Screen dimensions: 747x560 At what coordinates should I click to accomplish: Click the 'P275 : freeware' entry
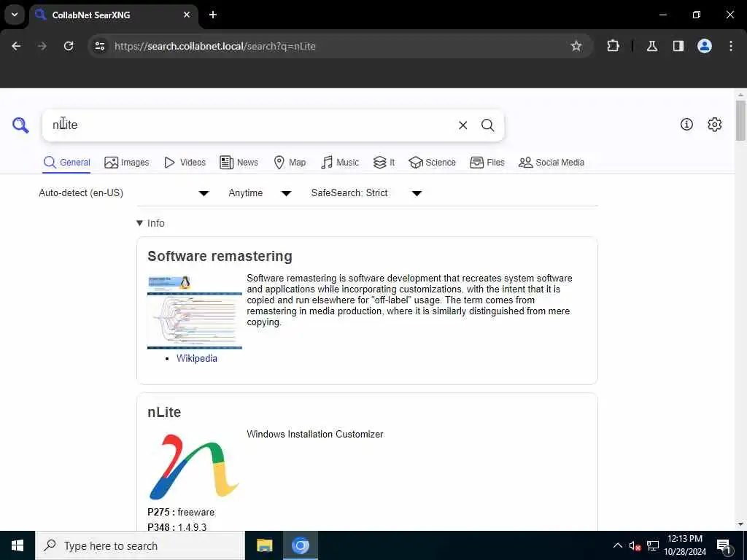(181, 513)
